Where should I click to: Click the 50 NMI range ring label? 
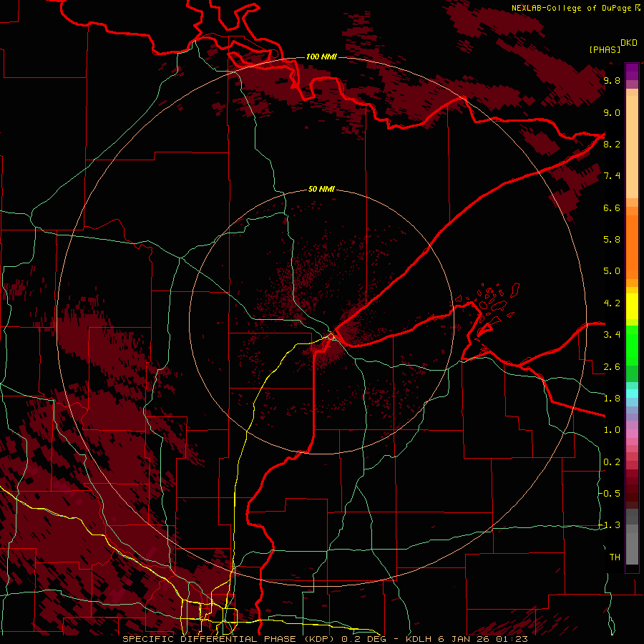click(321, 190)
